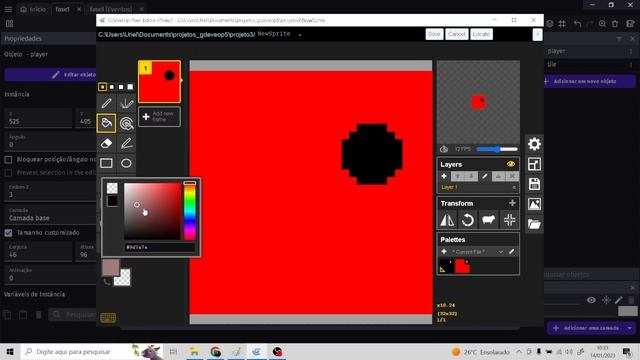Image resolution: width=640 pixels, height=360 pixels.
Task: Click 'Add new frame' button
Action: pyautogui.click(x=159, y=117)
